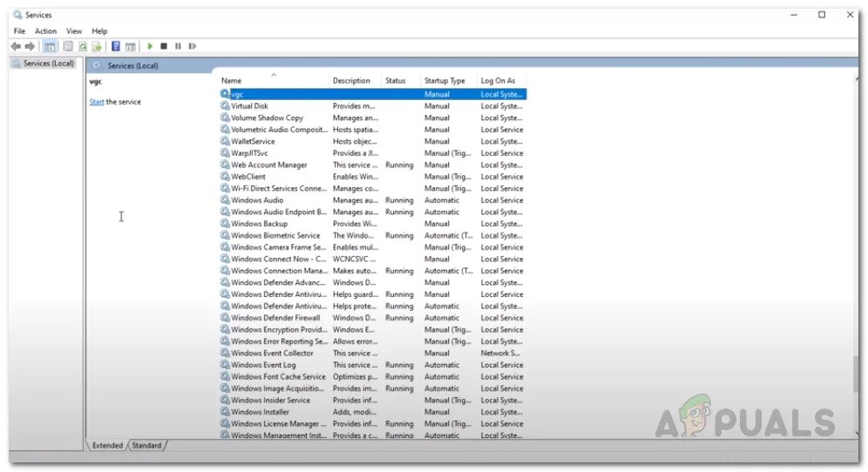Click the gear icon beside Virtual Disk

[x=225, y=105]
